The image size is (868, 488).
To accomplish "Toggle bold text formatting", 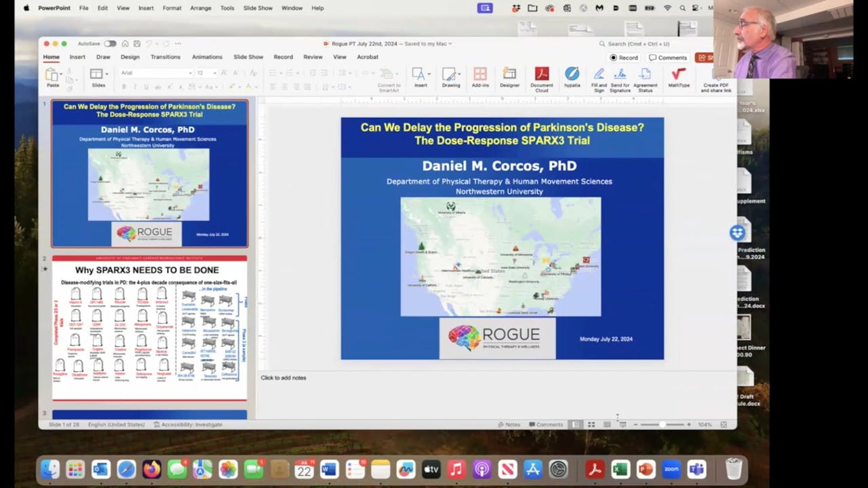I will click(x=124, y=87).
